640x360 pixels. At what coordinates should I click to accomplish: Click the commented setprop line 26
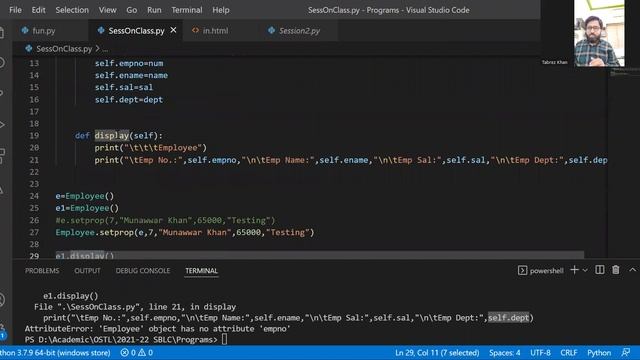click(165, 220)
